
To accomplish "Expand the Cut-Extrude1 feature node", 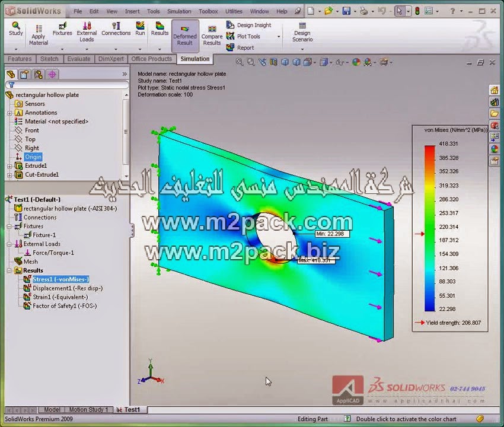I will click(x=9, y=175).
